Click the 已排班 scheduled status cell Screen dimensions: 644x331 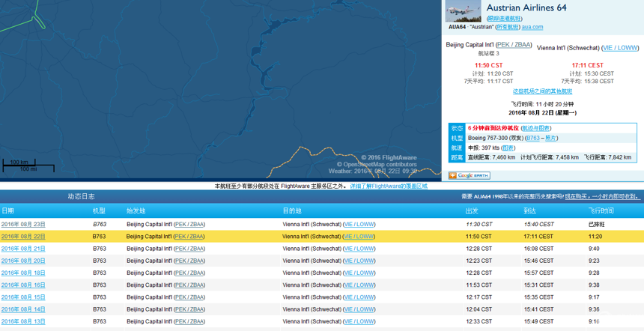596,224
